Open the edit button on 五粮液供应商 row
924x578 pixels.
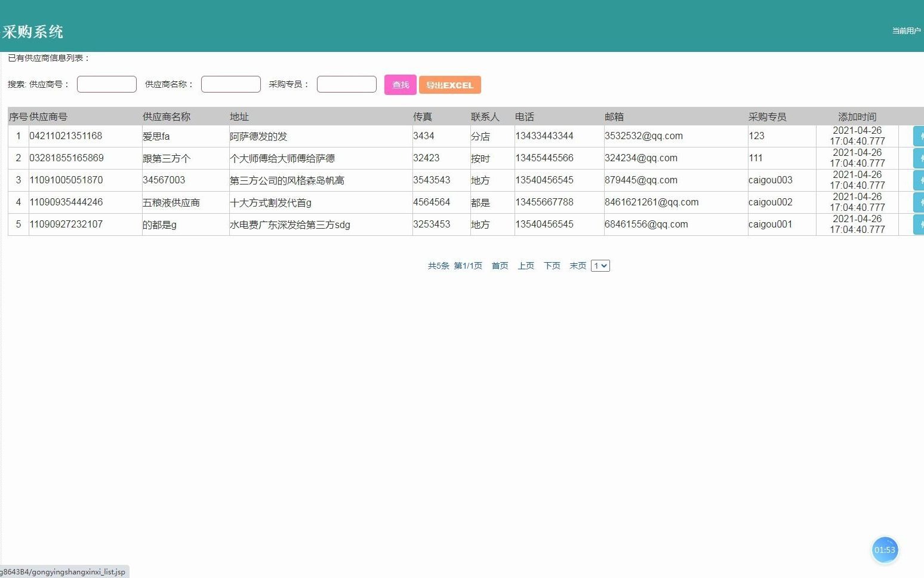pyautogui.click(x=919, y=202)
